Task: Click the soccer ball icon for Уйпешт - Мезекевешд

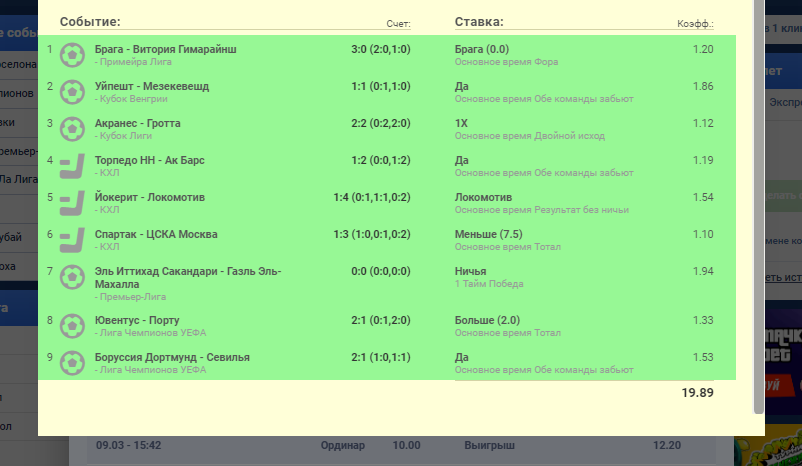Action: 72,92
